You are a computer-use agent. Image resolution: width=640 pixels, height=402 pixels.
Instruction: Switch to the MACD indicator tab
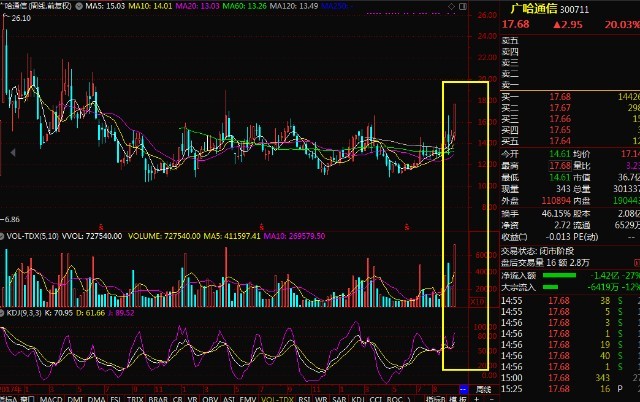[x=51, y=398]
